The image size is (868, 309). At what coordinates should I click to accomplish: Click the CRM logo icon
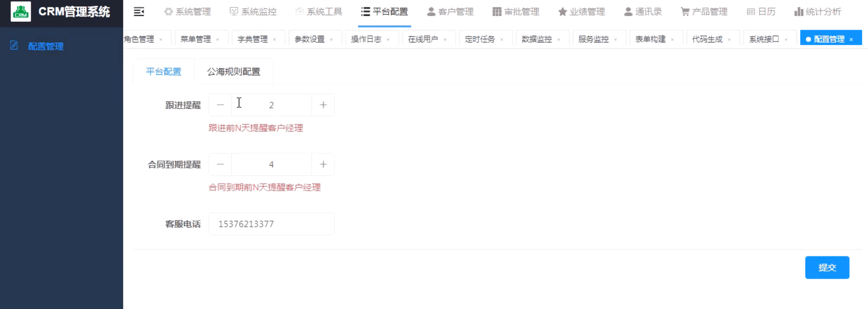click(21, 12)
